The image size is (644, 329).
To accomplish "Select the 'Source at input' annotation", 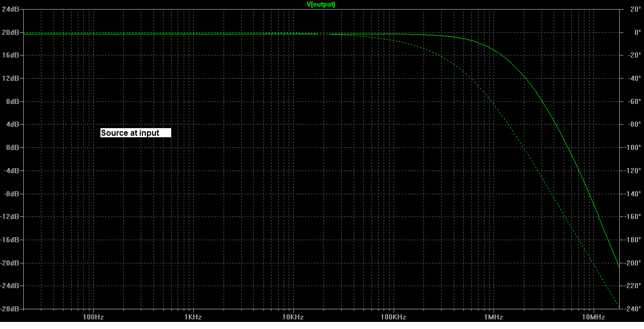I will [x=136, y=133].
